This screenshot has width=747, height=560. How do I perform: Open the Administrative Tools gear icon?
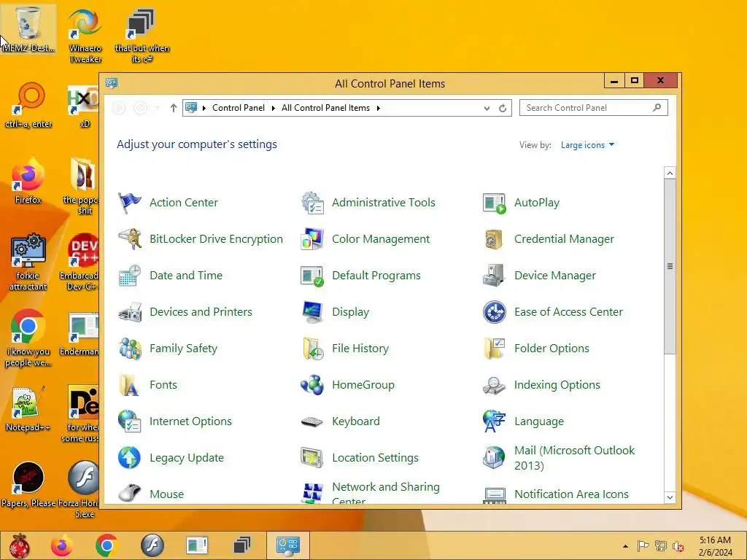pos(312,203)
